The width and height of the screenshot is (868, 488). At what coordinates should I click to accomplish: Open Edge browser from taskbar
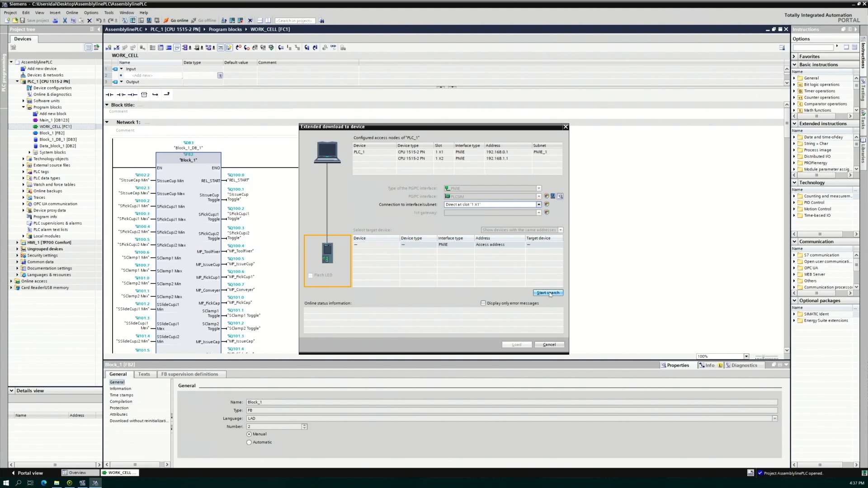[43, 483]
